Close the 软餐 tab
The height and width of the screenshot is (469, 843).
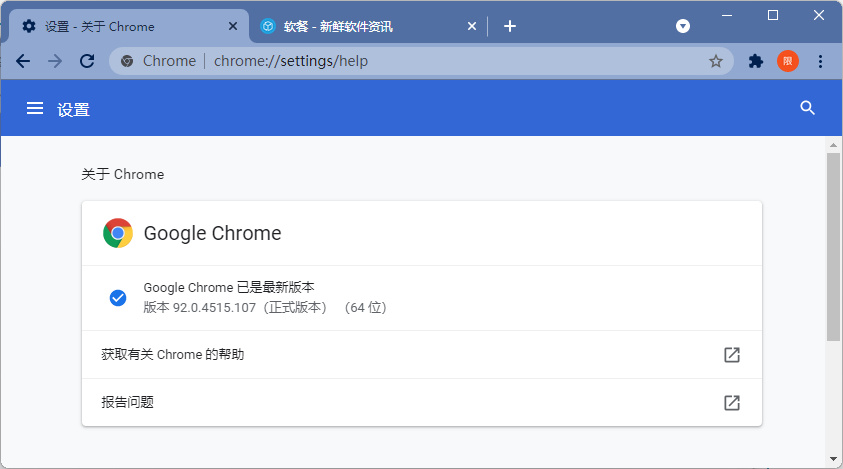pos(472,26)
